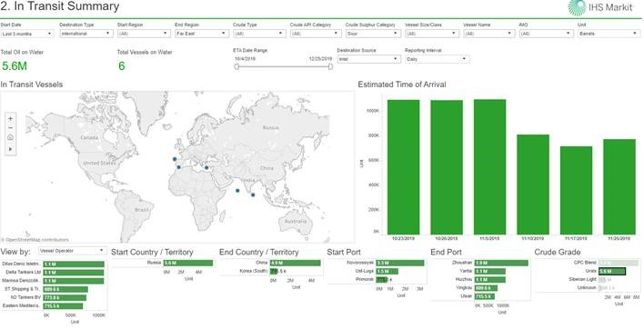The width and height of the screenshot is (644, 329).
Task: Select vessel marker off Portugal coast
Action: 175,159
